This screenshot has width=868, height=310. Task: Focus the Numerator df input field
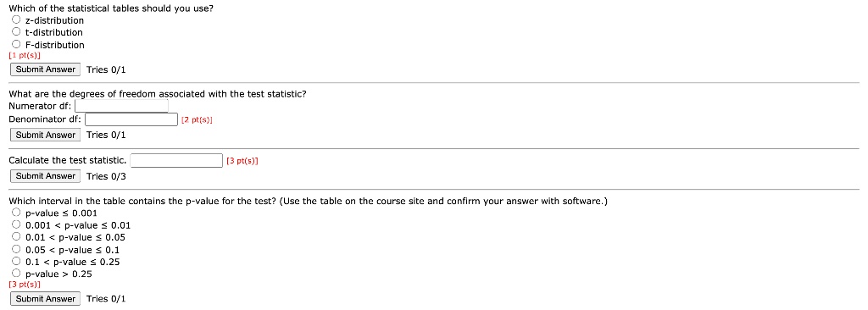[x=121, y=106]
